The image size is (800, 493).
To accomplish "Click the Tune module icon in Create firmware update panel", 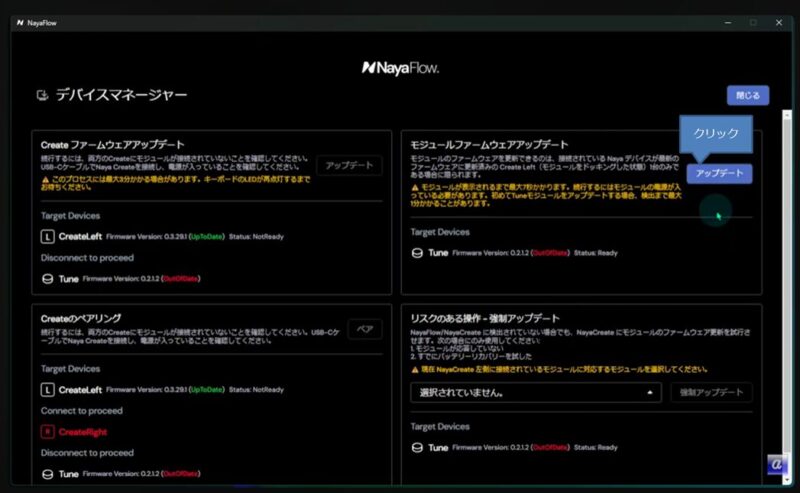I will tap(47, 279).
